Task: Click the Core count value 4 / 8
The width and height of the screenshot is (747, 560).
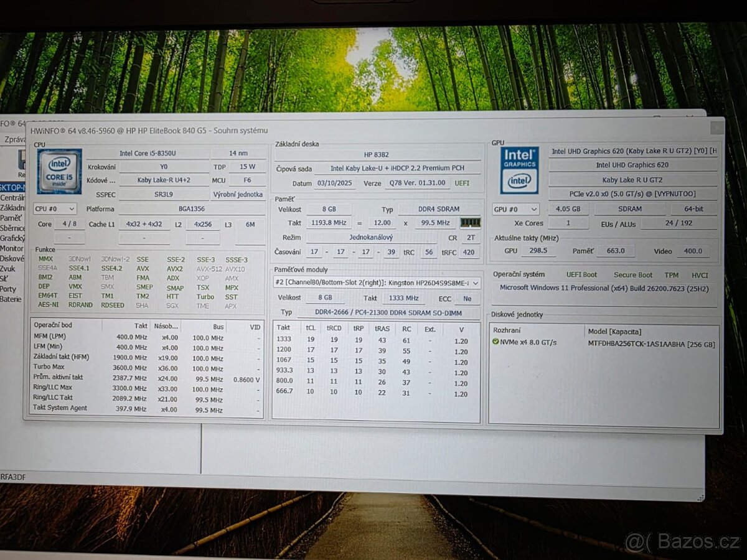Action: coord(69,224)
